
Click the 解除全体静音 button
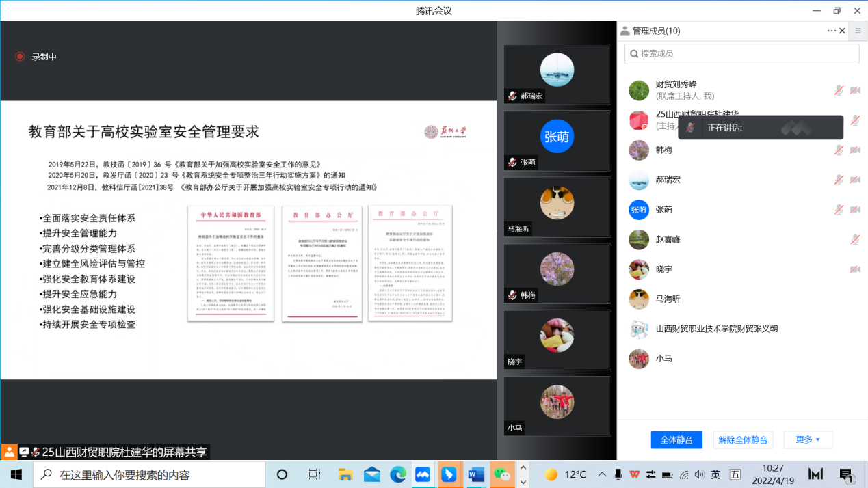[743, 440]
